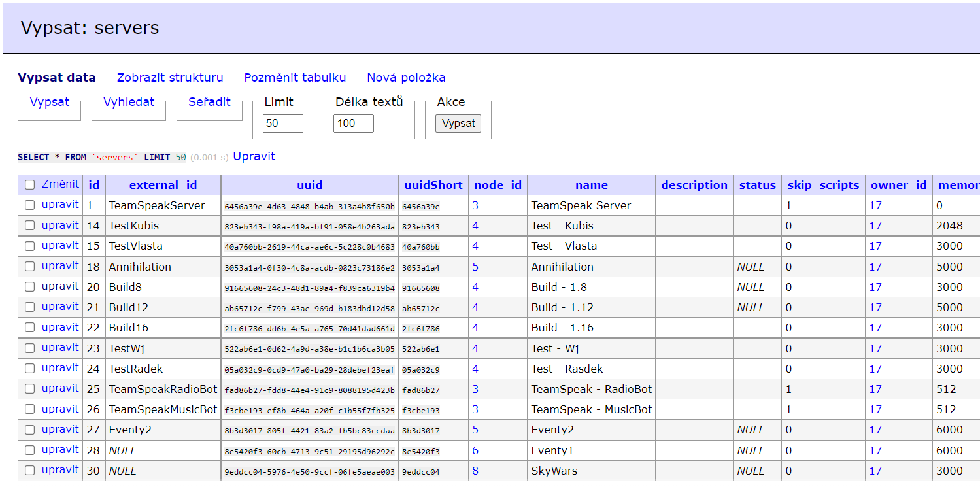The image size is (980, 489).
Task: Open node_id 3 link in TeamSpeakServer row
Action: (475, 205)
